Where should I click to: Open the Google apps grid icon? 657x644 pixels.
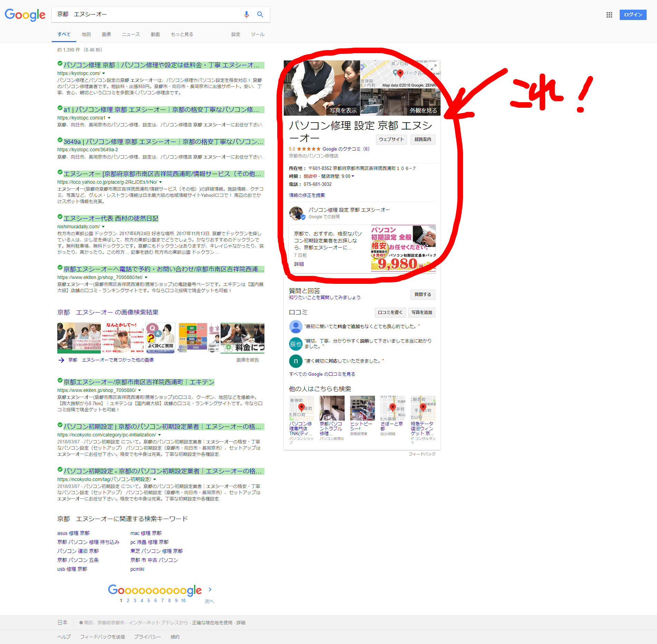click(x=609, y=15)
